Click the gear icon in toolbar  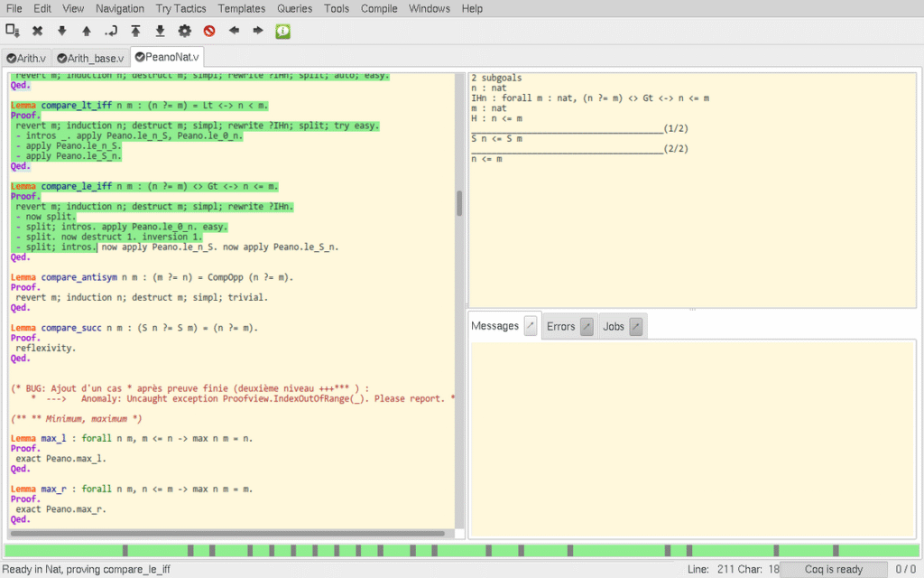pos(184,31)
